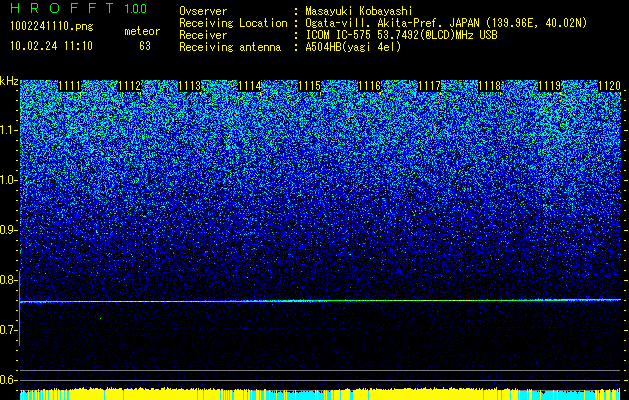The width and height of the screenshot is (629, 400).
Task: Click the HROFFT 1.0.0 title text
Action: click(79, 8)
